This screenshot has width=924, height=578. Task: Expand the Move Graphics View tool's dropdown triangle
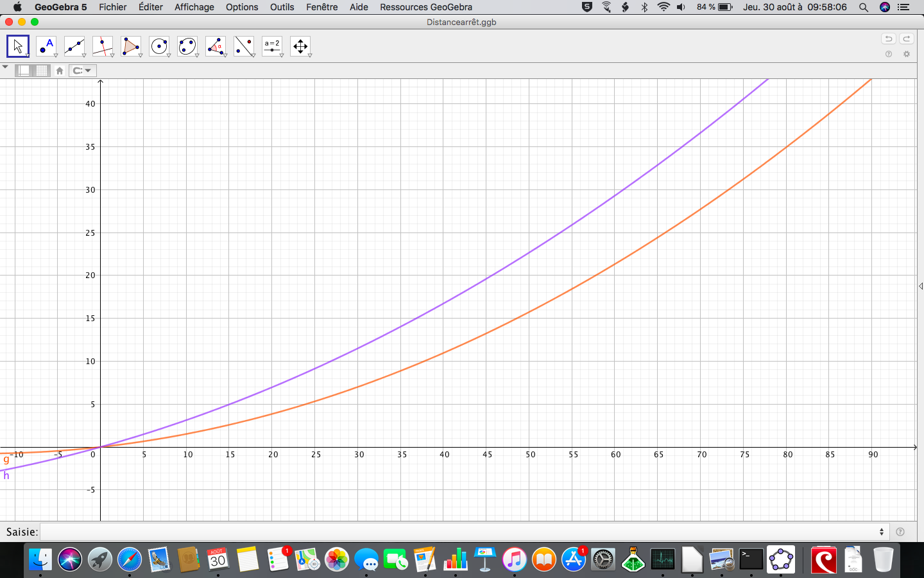(310, 55)
